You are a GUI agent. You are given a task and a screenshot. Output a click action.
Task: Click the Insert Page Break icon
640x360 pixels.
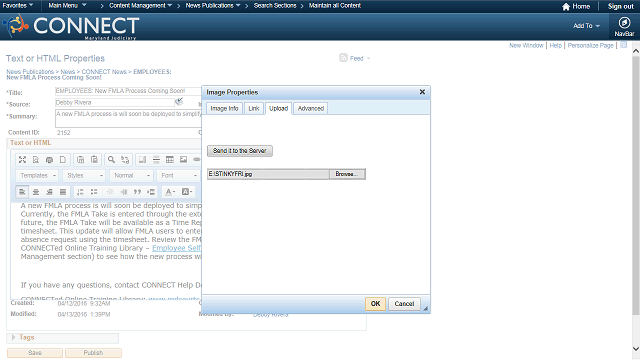142,160
